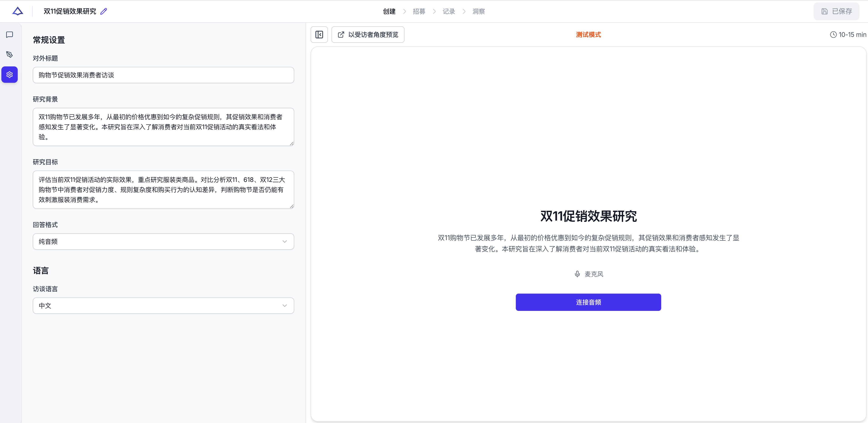Select the settings gear sidebar icon

click(x=10, y=75)
